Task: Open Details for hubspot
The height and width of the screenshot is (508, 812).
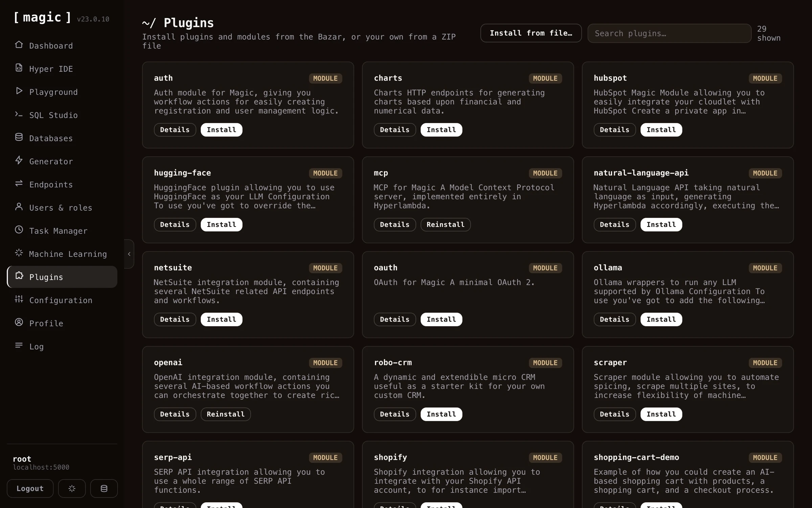Action: [615, 130]
